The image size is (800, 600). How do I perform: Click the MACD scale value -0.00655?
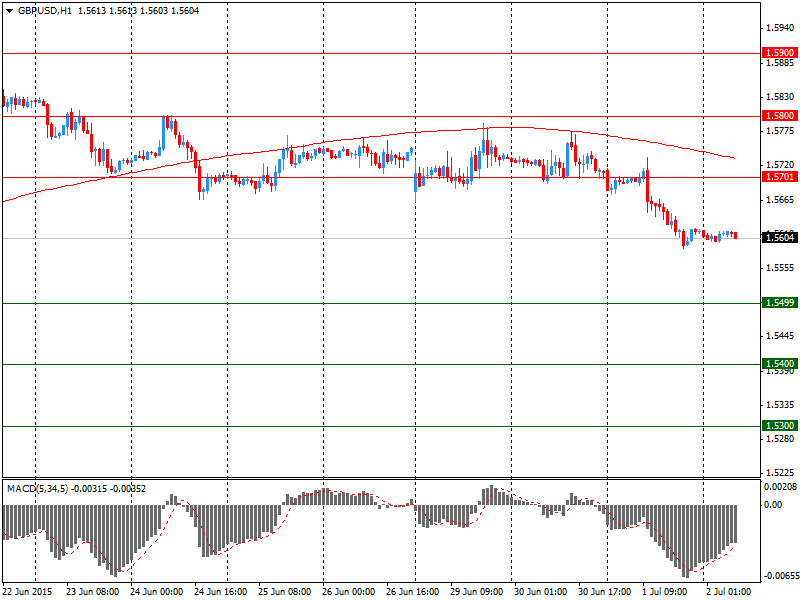[x=780, y=576]
